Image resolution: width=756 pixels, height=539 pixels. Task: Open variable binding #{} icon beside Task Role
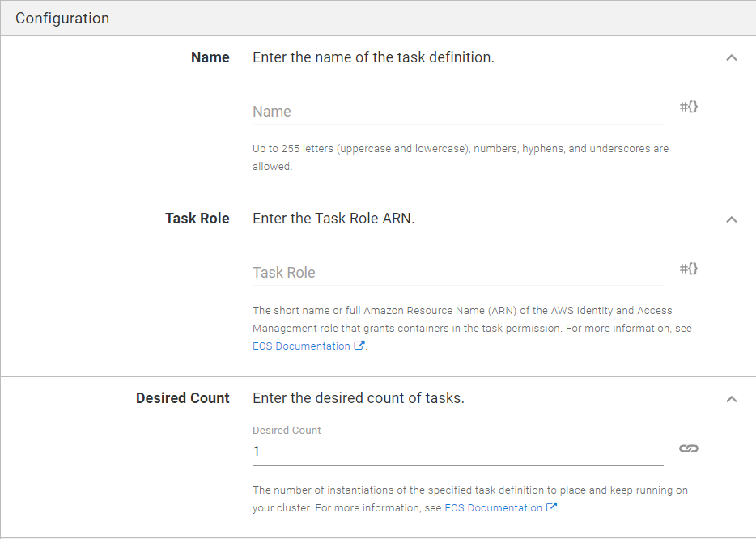(x=689, y=269)
